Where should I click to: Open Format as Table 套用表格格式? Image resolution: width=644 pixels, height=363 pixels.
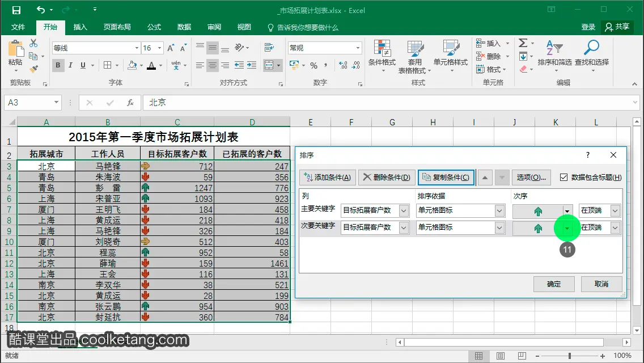[x=415, y=57]
